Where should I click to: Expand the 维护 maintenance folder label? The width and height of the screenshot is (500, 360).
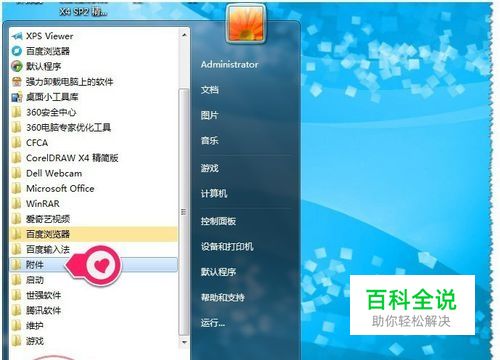[35, 326]
